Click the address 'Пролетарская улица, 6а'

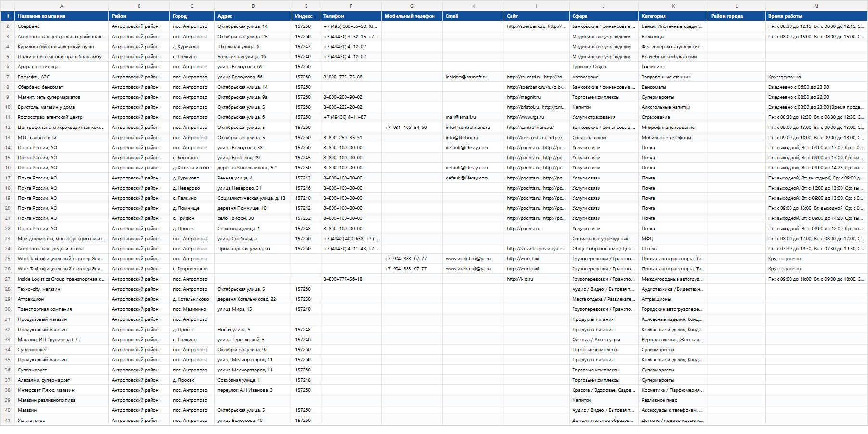253,249
